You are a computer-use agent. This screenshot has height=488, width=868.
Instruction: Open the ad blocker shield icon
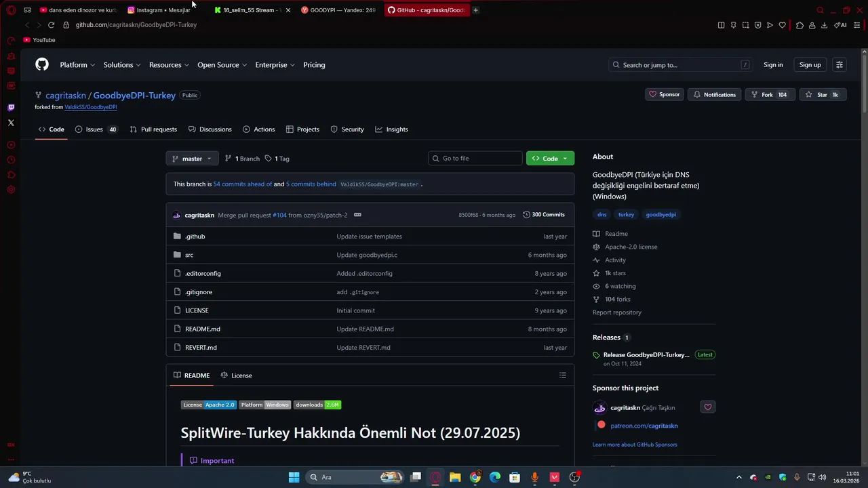tap(757, 25)
